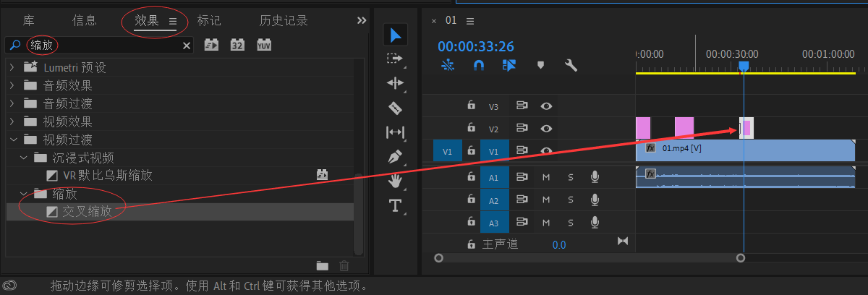The height and width of the screenshot is (295, 868).
Task: Click the V2 track target label
Action: pyautogui.click(x=494, y=129)
